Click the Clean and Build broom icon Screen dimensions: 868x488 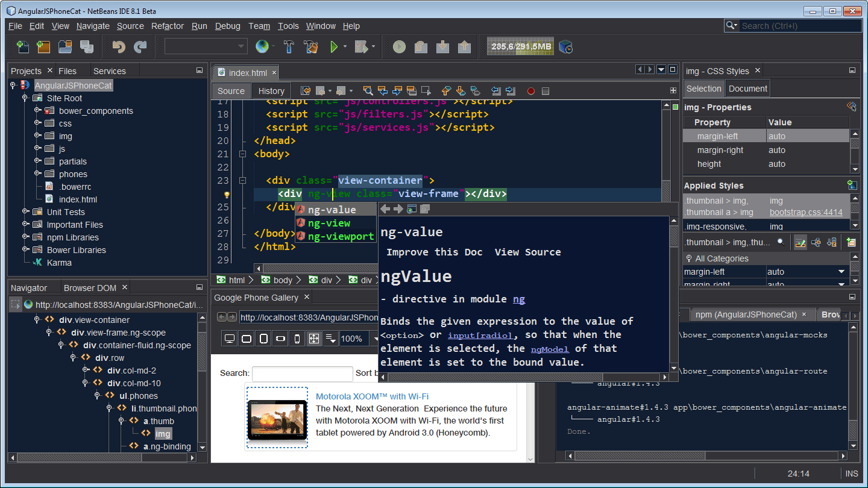tap(311, 46)
